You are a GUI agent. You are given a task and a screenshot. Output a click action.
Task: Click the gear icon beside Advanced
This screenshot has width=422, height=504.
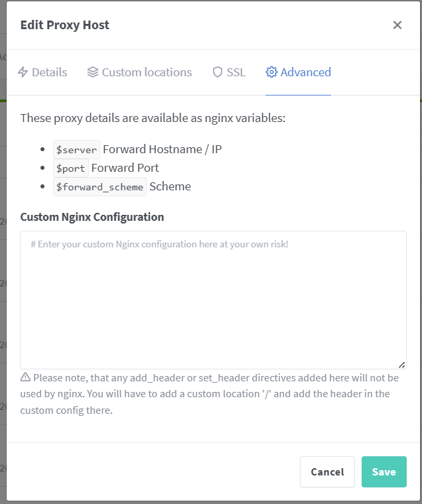(x=271, y=72)
